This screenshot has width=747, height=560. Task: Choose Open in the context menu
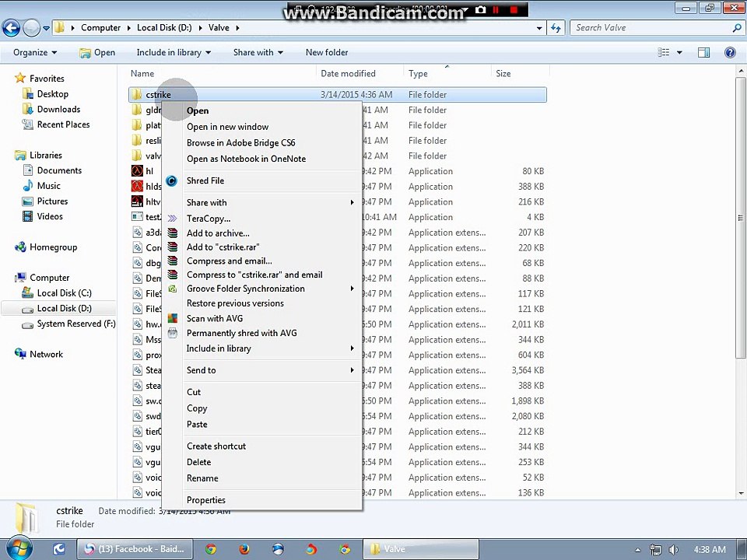(x=198, y=110)
